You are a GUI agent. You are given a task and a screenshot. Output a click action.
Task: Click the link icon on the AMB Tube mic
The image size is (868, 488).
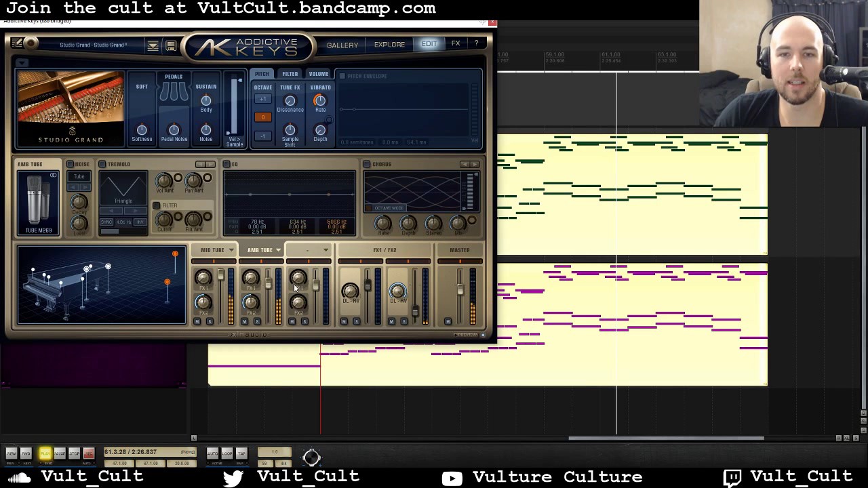click(53, 176)
